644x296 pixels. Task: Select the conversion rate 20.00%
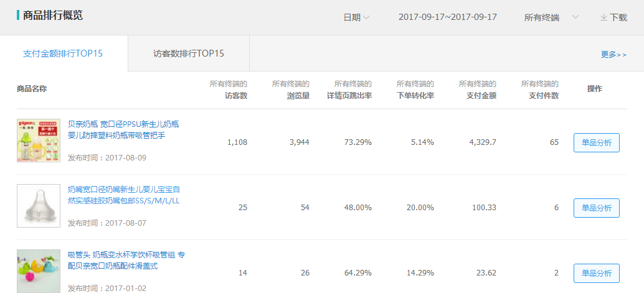[420, 208]
